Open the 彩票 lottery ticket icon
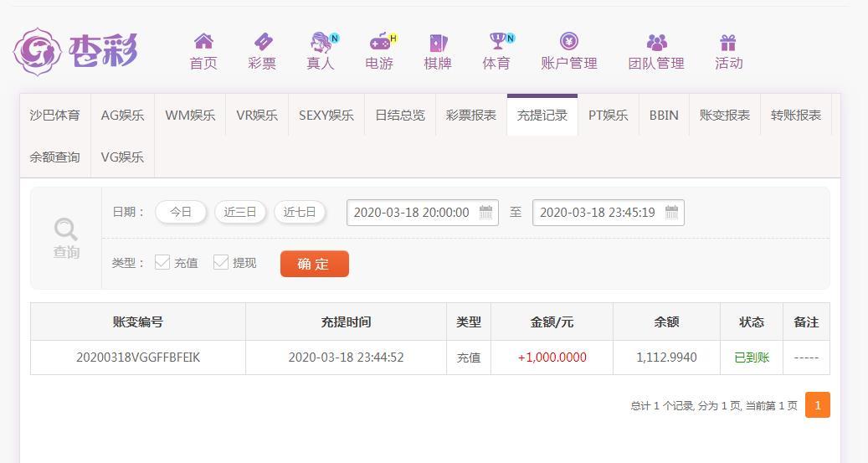868x463 pixels. pyautogui.click(x=263, y=42)
